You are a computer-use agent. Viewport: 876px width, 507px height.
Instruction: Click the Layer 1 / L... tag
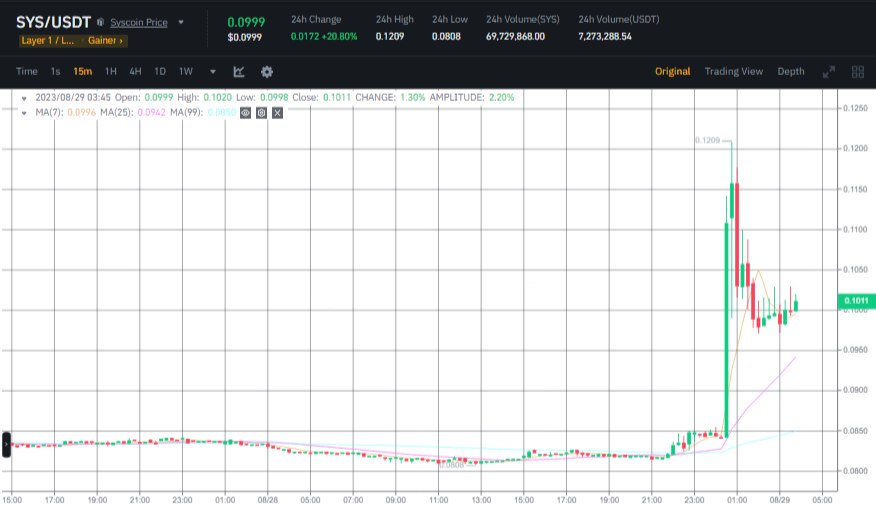[47, 40]
